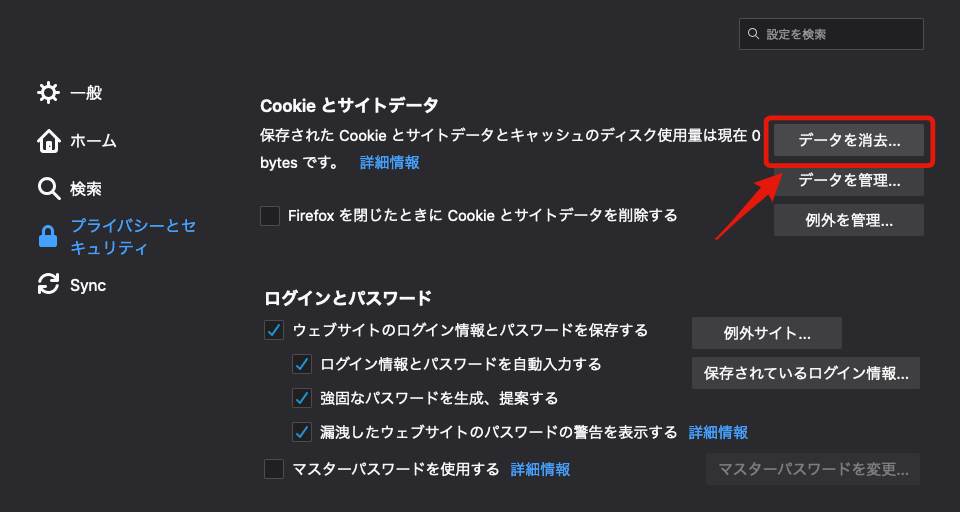Toggle autofill logins and passwords checkbox

[x=302, y=364]
